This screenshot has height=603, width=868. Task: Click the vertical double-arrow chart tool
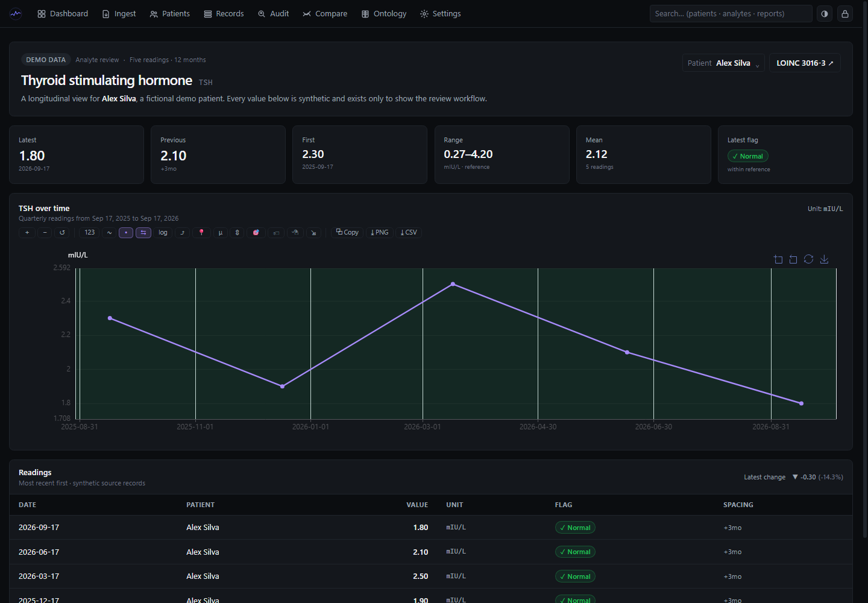click(x=237, y=233)
